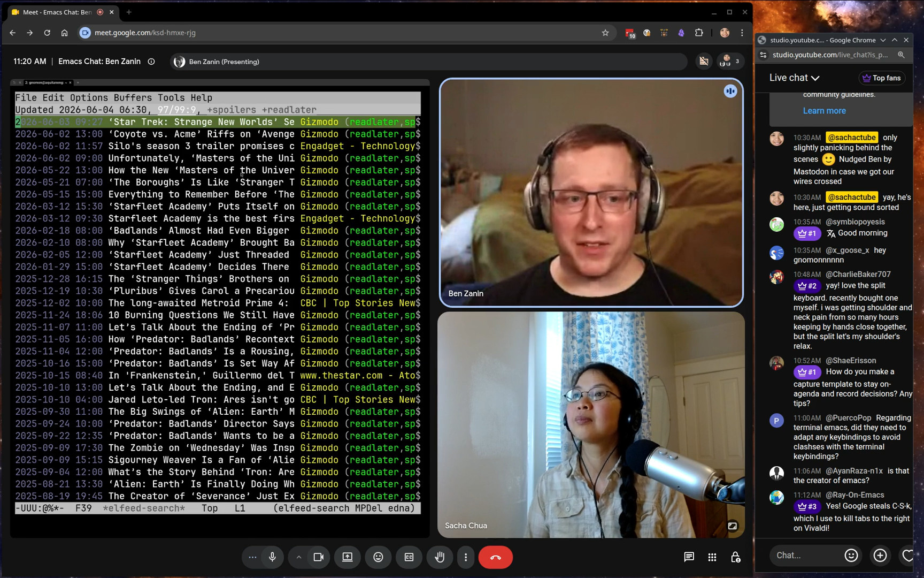Bookmark this Meet page with star

(x=605, y=33)
